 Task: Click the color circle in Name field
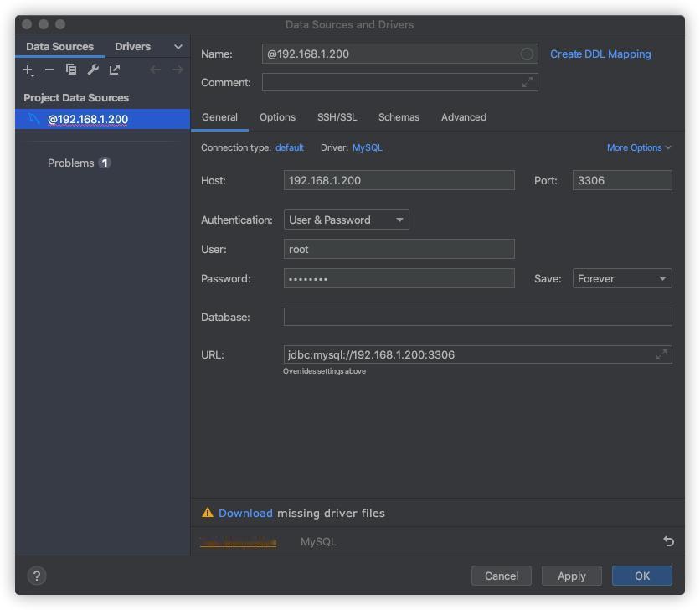(527, 54)
